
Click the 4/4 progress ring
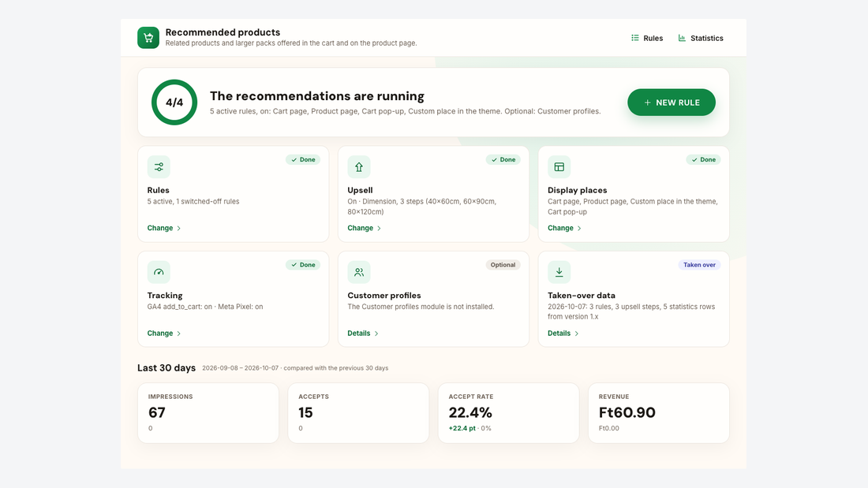(174, 102)
